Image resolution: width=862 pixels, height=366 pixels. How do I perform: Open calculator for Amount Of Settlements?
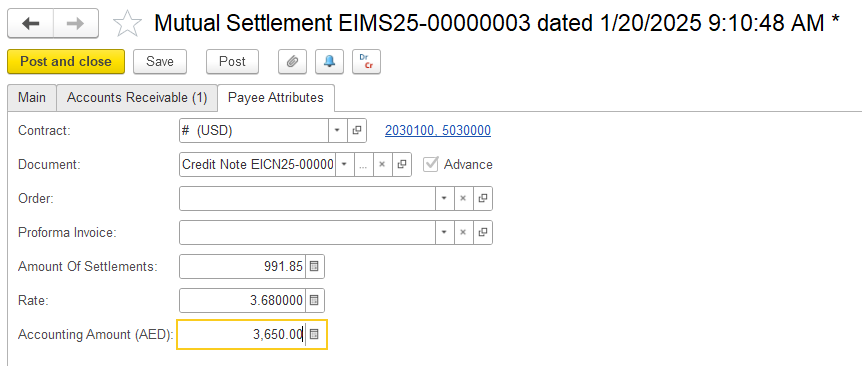point(314,267)
